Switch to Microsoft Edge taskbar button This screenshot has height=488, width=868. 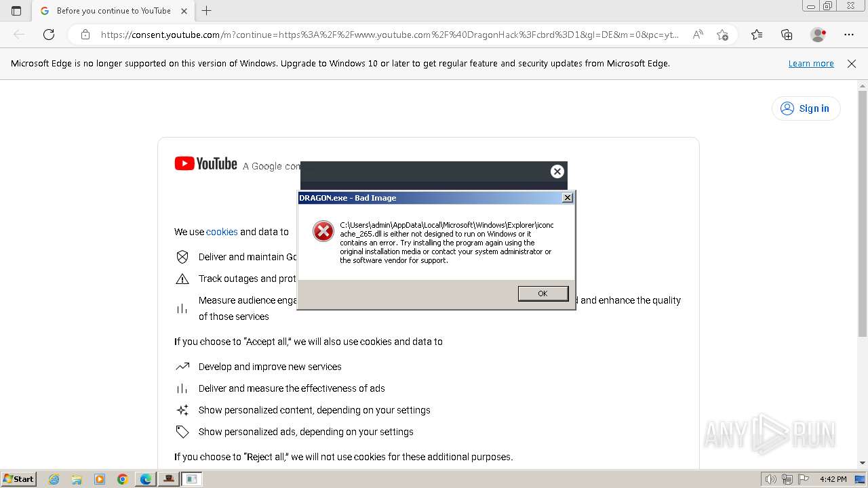146,479
